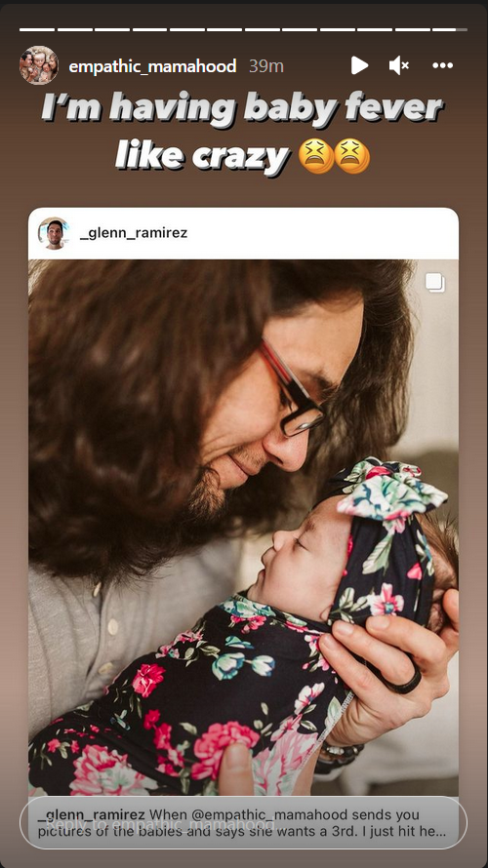This screenshot has width=488, height=868.
Task: Unmute the story audio with speaker icon
Action: 399,66
